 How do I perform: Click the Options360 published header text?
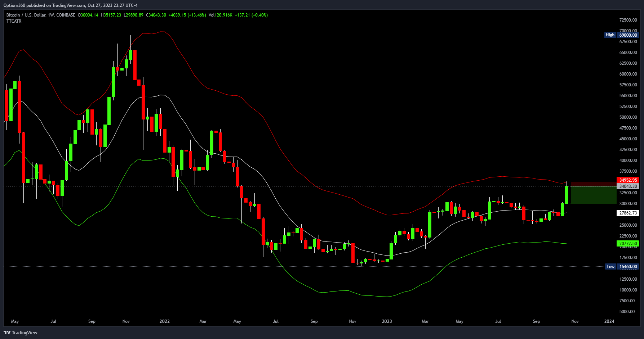pos(71,5)
